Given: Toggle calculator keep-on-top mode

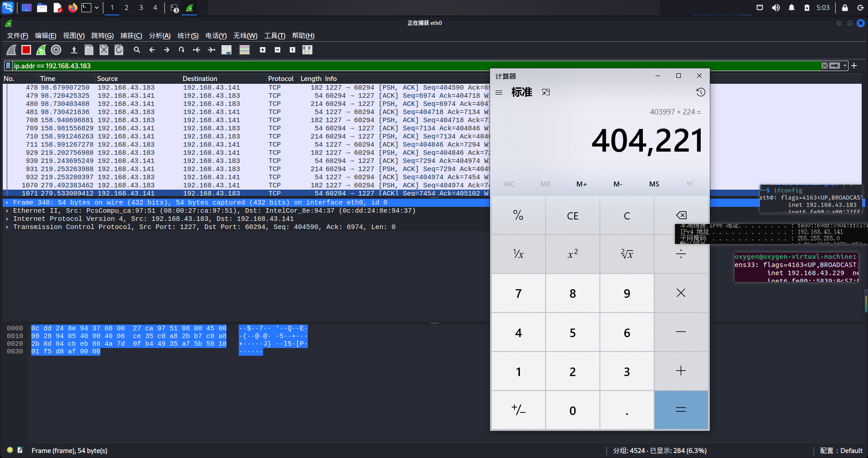Looking at the screenshot, I should pyautogui.click(x=546, y=92).
